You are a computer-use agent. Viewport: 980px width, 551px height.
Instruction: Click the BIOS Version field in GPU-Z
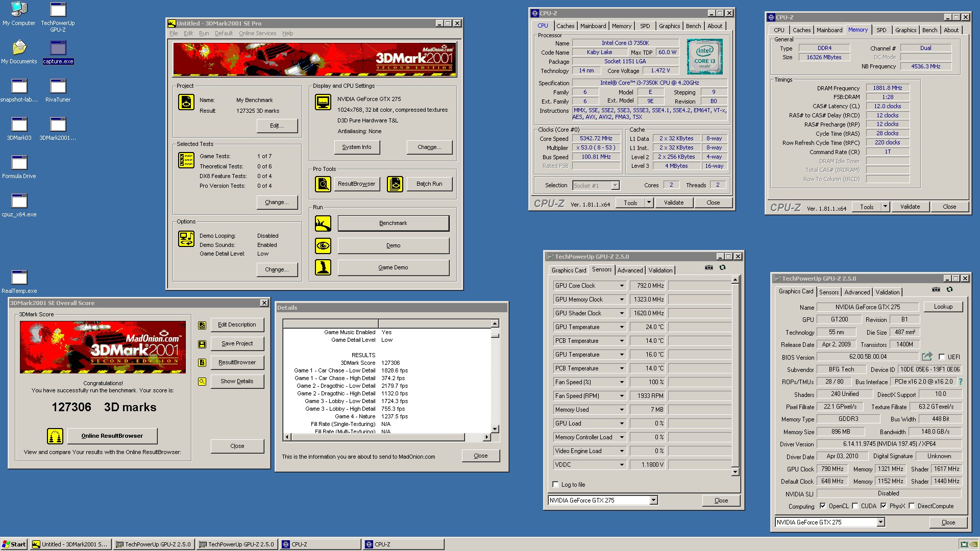click(868, 357)
